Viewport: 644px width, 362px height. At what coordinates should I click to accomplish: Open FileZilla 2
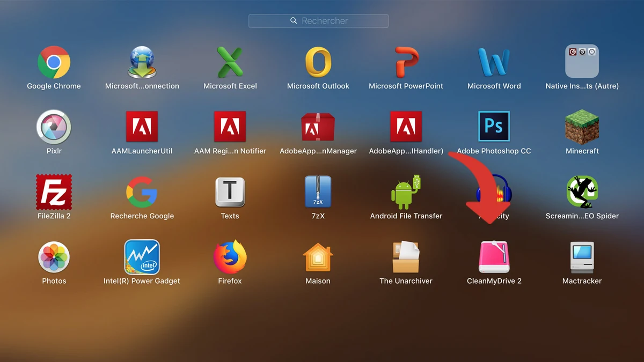coord(54,191)
